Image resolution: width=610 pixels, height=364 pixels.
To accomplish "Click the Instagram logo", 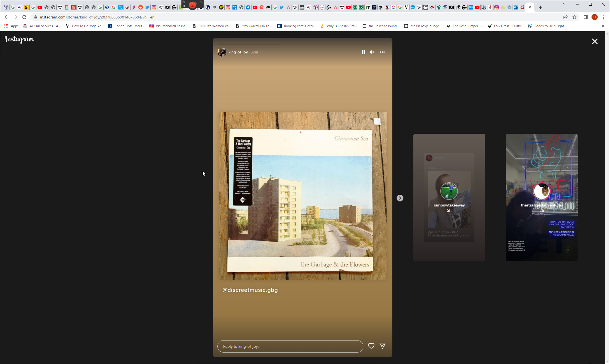I will 19,39.
